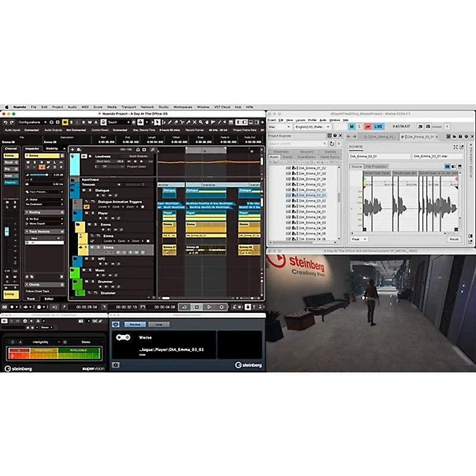This screenshot has height=476, width=476.
Task: Open Game Audio Connect settings gear
Action: pos(115,364)
